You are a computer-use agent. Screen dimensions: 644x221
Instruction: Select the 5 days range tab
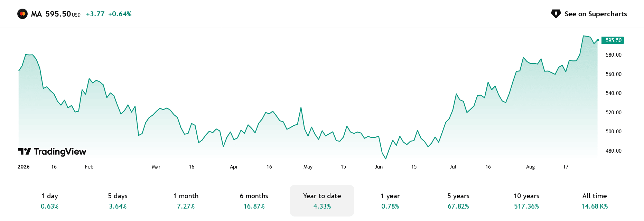click(x=118, y=201)
